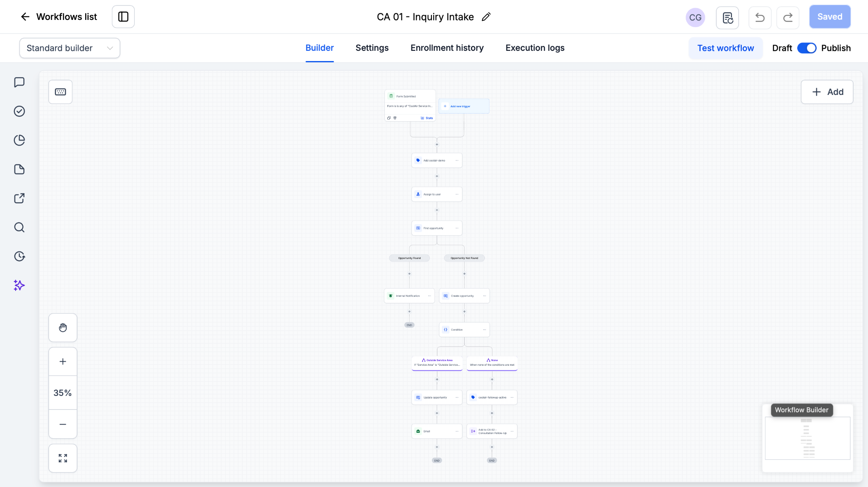Zoom in with the plus button
Viewport: 868px width, 487px height.
point(63,362)
